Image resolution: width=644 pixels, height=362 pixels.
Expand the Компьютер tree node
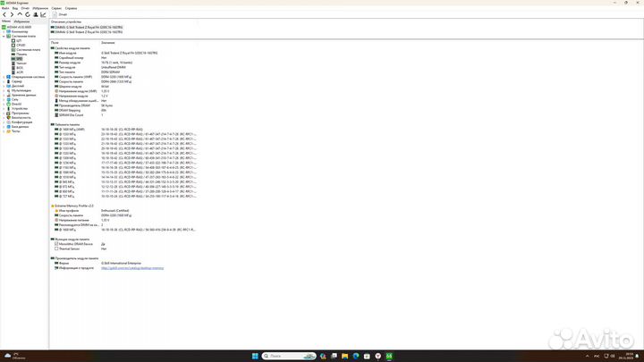click(4, 31)
